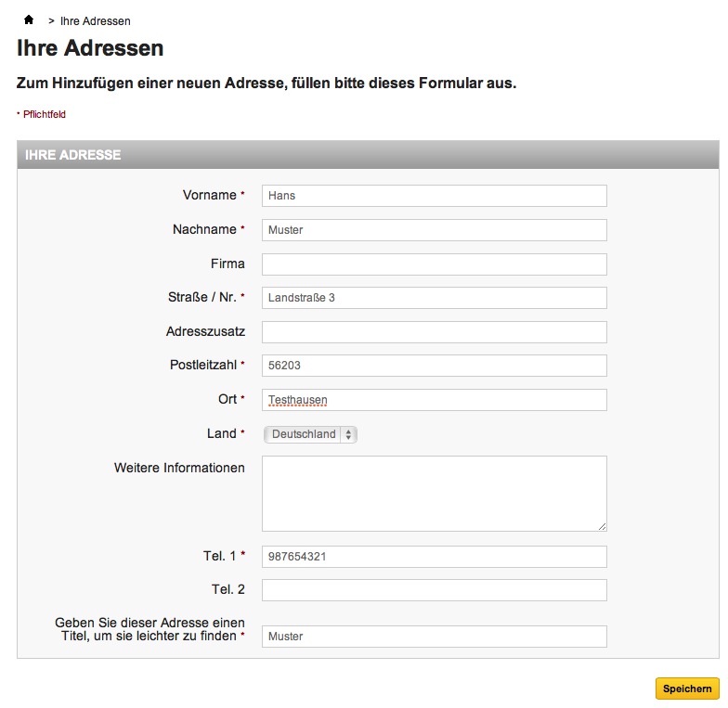Click the empty Adresszusatz field
Viewport: 728px width, 708px height.
pyautogui.click(x=434, y=332)
